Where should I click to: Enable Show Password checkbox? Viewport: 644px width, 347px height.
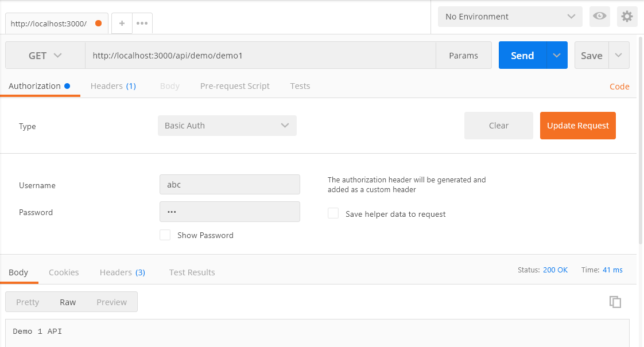click(x=165, y=235)
